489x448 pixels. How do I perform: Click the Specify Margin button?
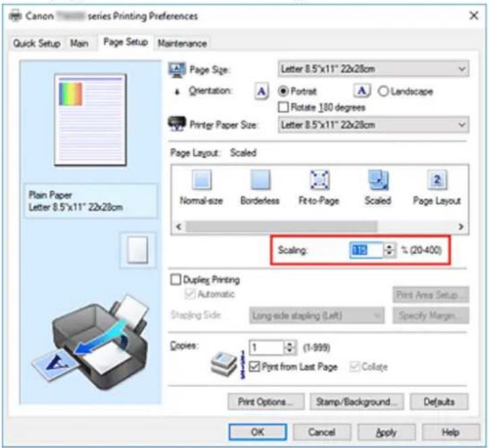431,316
